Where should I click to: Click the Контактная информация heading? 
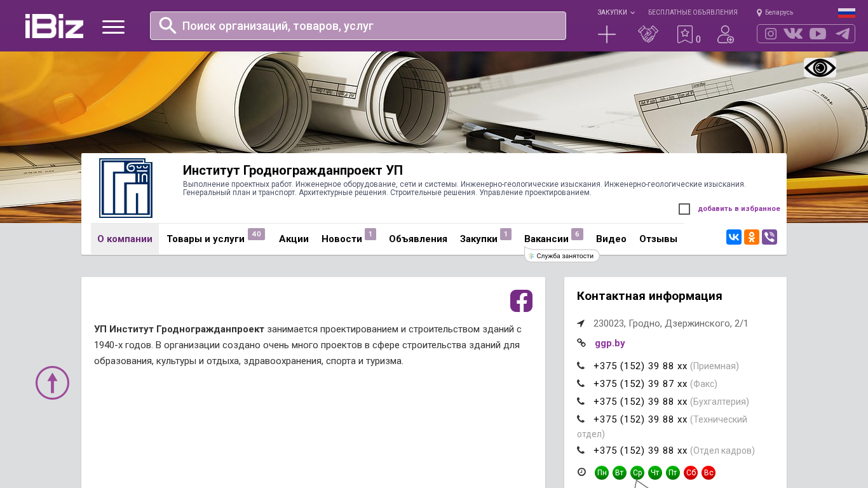649,296
